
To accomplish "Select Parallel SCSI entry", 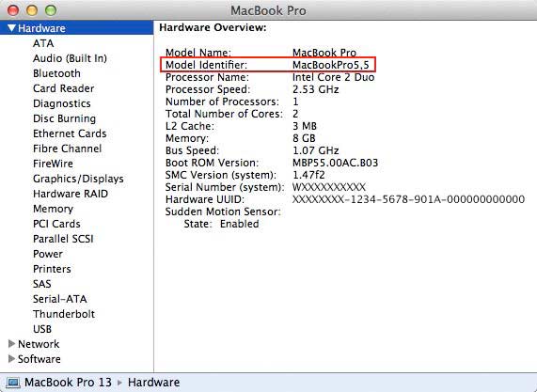I will coord(63,239).
